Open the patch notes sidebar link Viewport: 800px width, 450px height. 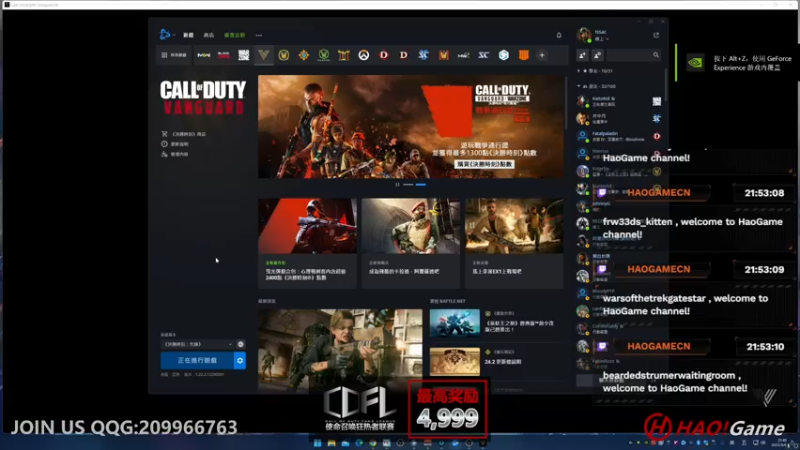[175, 144]
